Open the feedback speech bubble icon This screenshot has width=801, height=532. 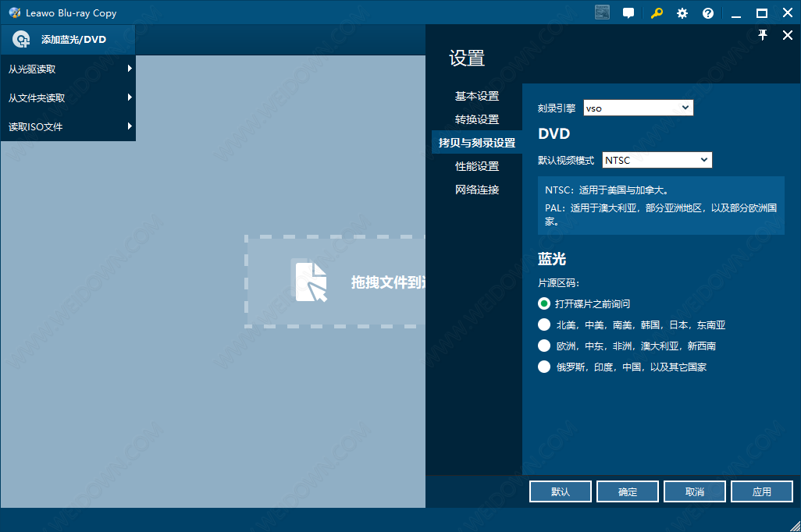[x=628, y=13]
